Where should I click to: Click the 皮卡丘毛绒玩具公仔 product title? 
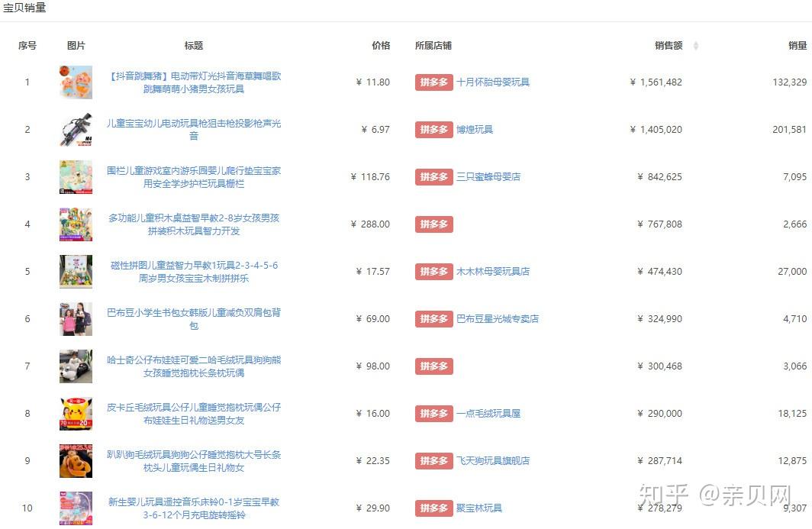(x=195, y=413)
